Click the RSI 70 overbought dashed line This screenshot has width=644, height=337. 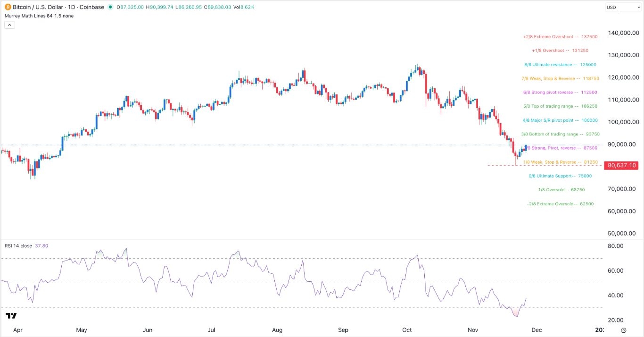(x=302, y=258)
